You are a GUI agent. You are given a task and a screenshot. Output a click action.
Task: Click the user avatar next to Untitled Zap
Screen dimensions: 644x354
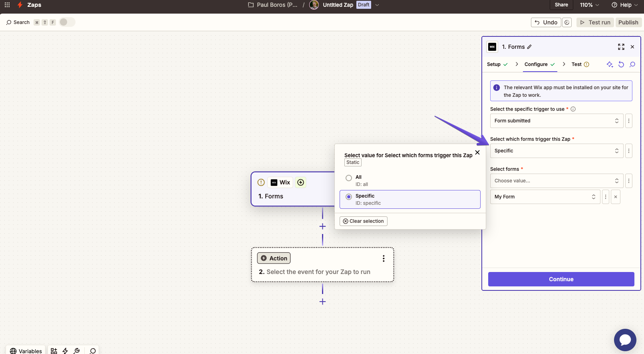click(314, 5)
